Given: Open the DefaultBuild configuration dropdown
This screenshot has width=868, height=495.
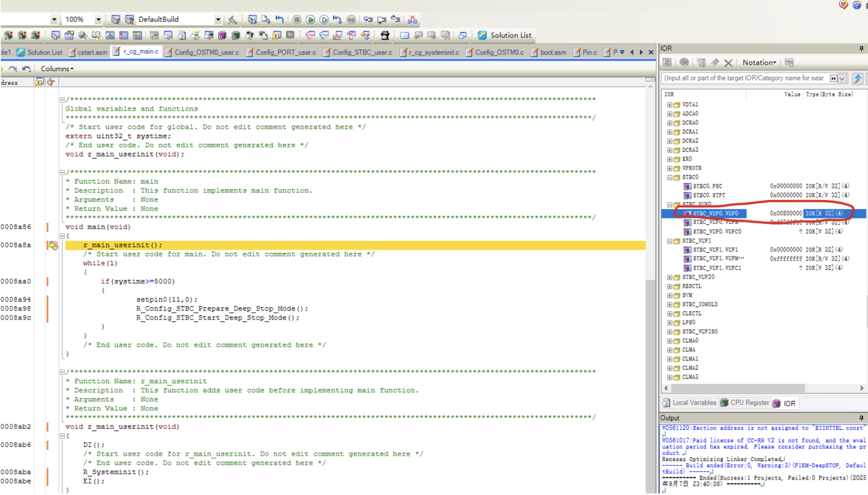Looking at the screenshot, I should click(x=218, y=20).
